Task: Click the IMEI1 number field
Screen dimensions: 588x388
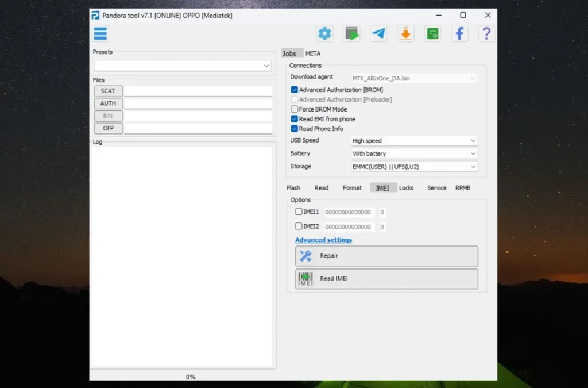Action: click(349, 212)
